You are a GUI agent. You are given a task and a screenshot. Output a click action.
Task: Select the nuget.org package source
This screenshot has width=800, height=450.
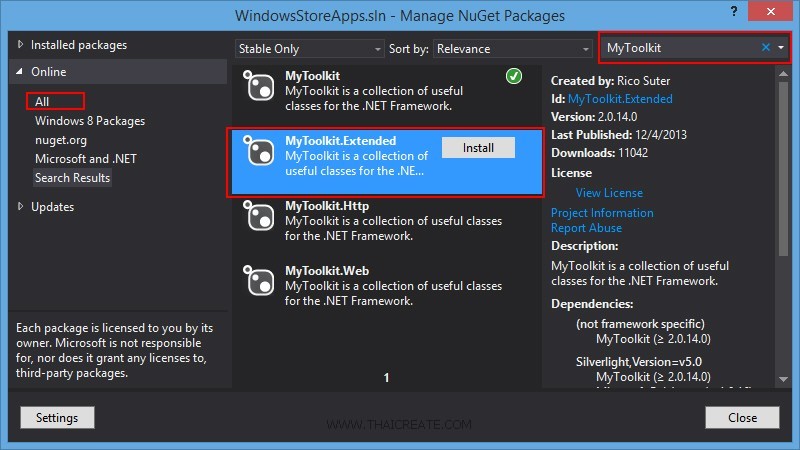tap(61, 139)
